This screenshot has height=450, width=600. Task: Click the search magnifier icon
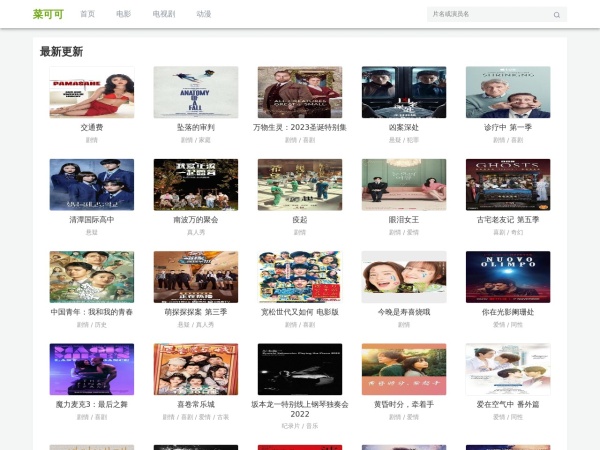(556, 15)
